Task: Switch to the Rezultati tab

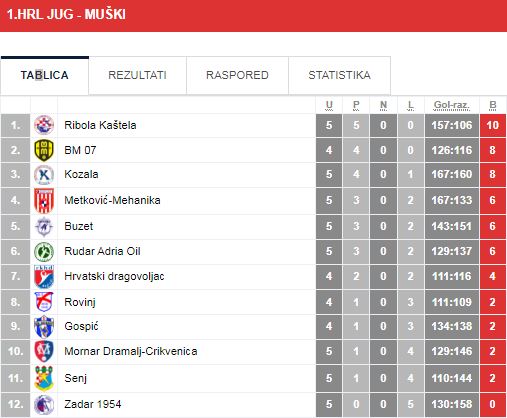Action: click(x=137, y=75)
